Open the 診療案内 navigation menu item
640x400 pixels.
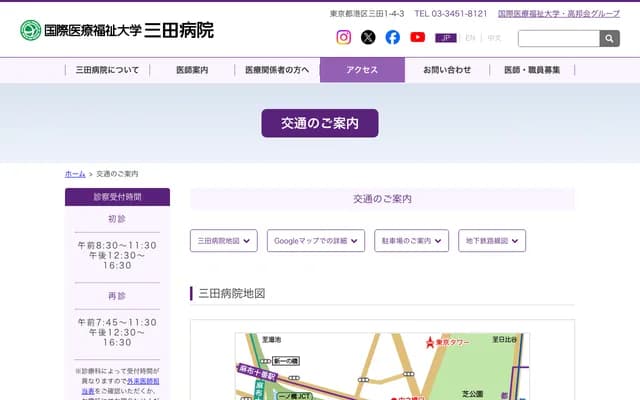(x=192, y=70)
